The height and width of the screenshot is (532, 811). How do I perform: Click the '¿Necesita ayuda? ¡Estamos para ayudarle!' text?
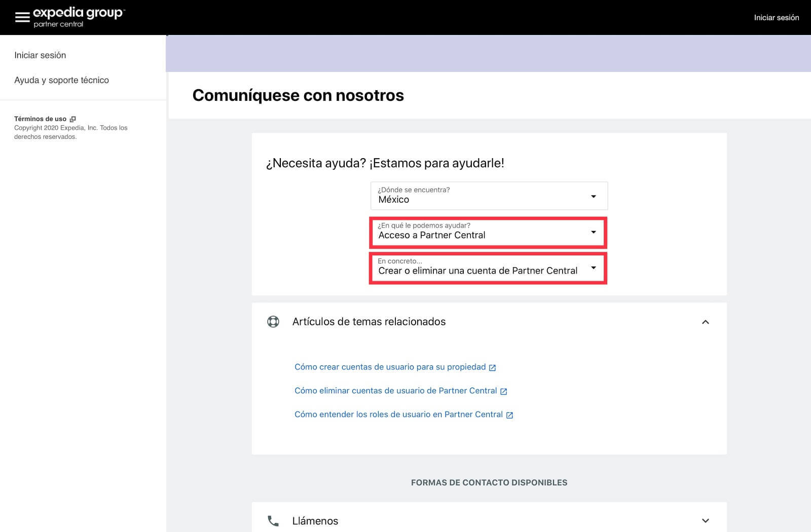pos(385,163)
